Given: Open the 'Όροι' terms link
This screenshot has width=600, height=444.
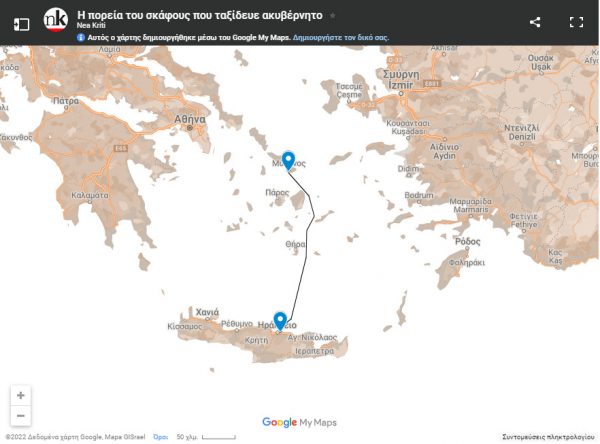Looking at the screenshot, I should tap(159, 437).
